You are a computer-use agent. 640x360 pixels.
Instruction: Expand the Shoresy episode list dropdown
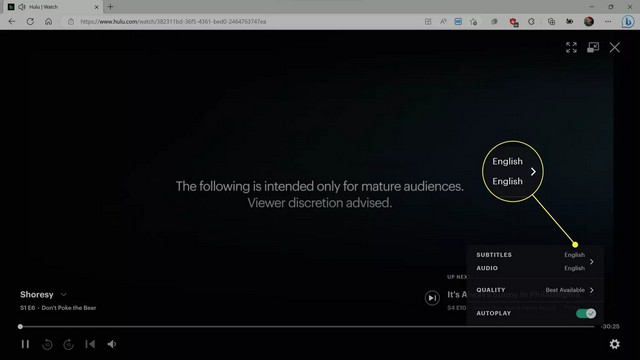(x=64, y=294)
